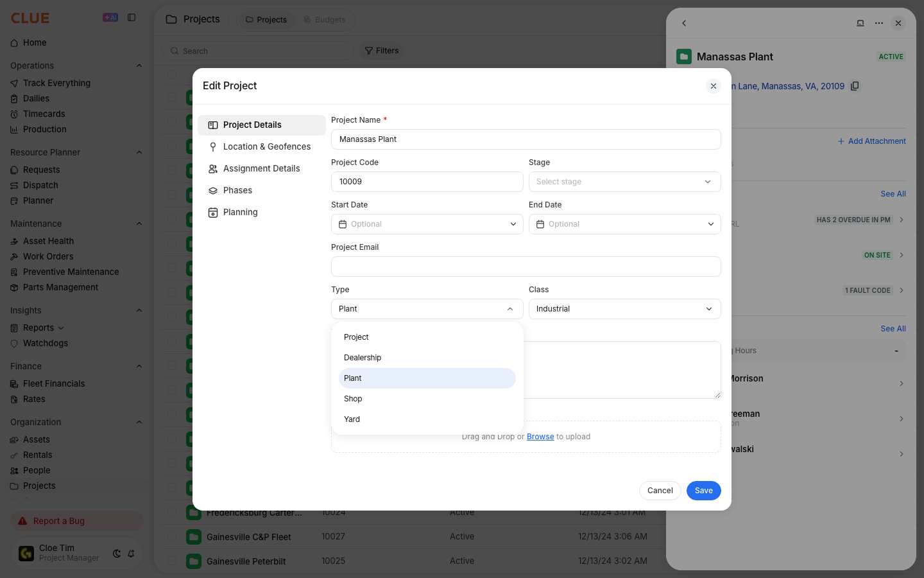The height and width of the screenshot is (578, 924).
Task: Toggle dark mode moon icon
Action: point(117,554)
